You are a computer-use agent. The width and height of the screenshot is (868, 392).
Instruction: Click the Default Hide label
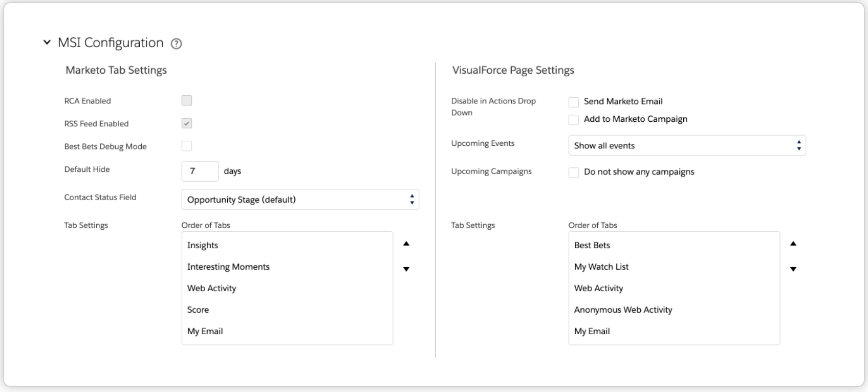pos(87,169)
